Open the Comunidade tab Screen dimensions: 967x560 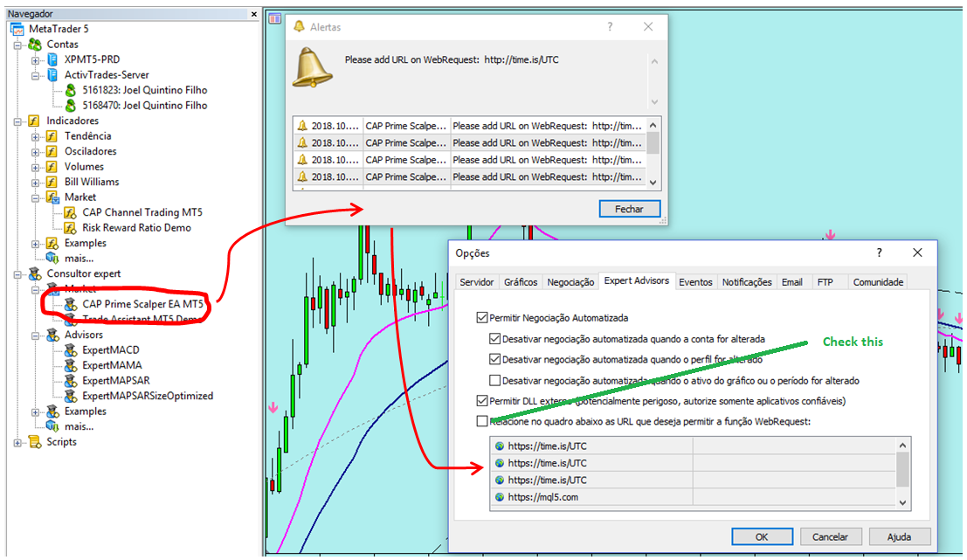(878, 282)
